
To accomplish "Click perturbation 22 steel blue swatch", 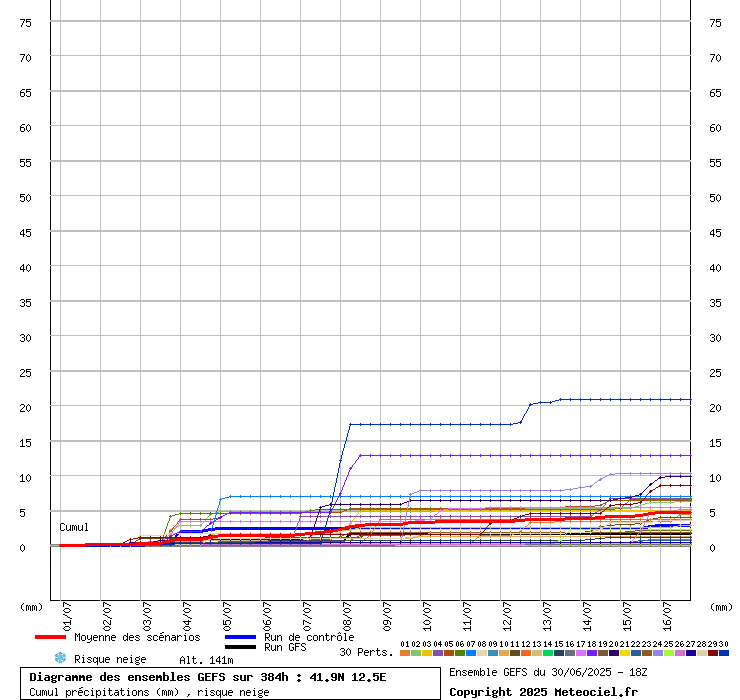I will coord(636,653).
